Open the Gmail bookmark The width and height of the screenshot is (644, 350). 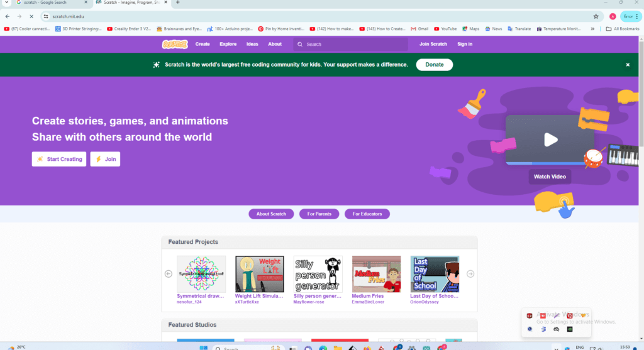tap(419, 29)
